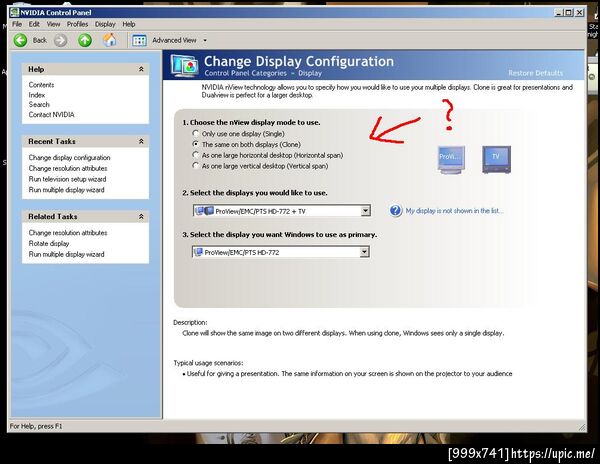Click the blue question mark help icon
This screenshot has height=464, width=600.
(396, 211)
